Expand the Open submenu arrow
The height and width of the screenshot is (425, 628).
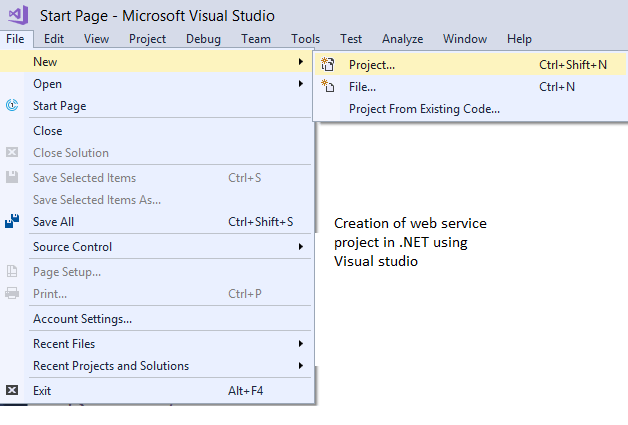tap(300, 84)
